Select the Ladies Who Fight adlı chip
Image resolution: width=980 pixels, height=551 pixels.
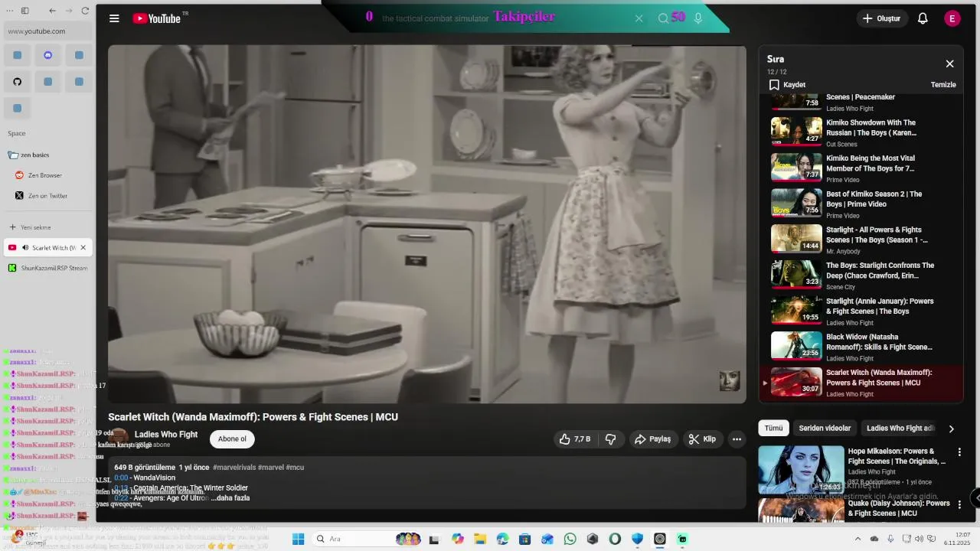coord(900,429)
